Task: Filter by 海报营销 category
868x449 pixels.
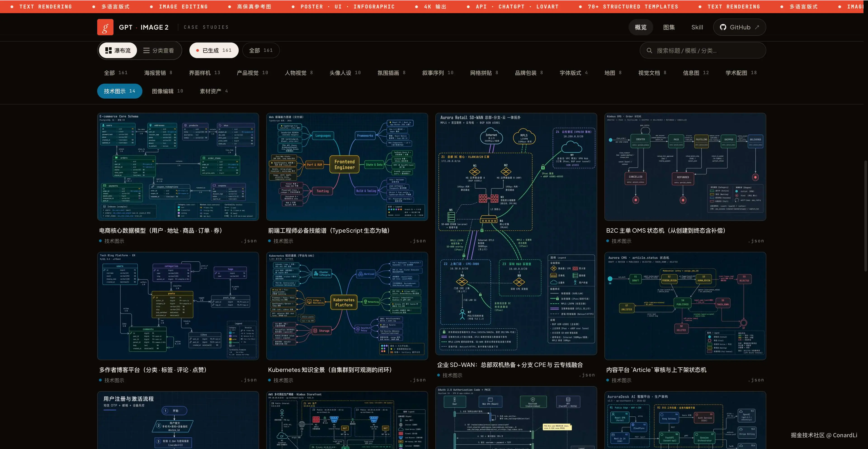Action: point(158,73)
